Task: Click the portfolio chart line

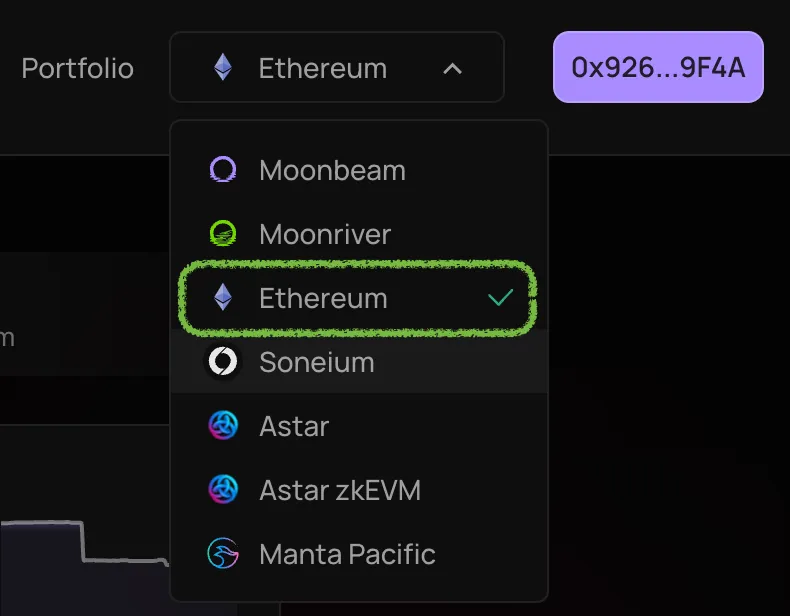Action: tap(84, 542)
